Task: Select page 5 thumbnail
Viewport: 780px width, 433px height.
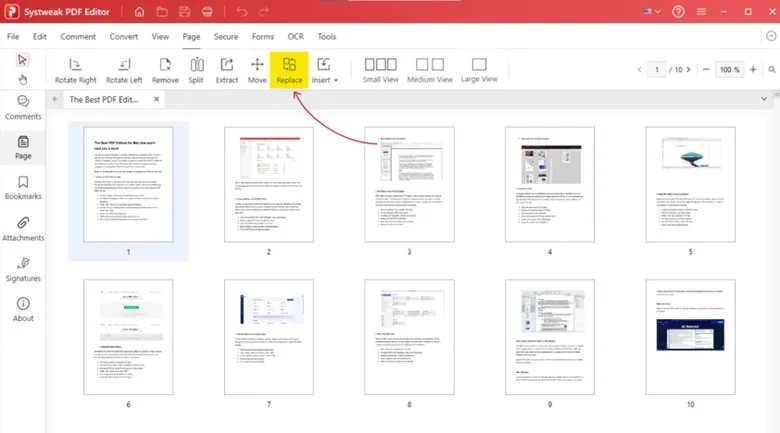Action: click(x=690, y=183)
